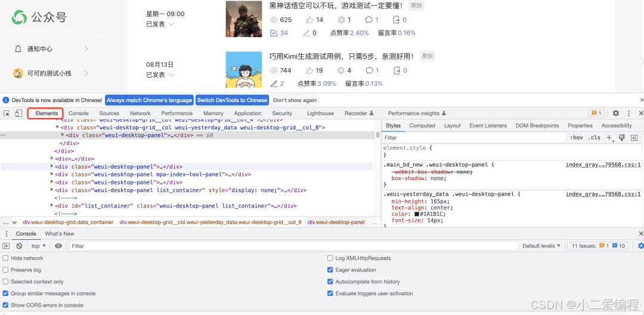Screen dimensions: 644x315
Task: Open the index_gray css link in the .main_bd_new rule
Action: point(603,165)
